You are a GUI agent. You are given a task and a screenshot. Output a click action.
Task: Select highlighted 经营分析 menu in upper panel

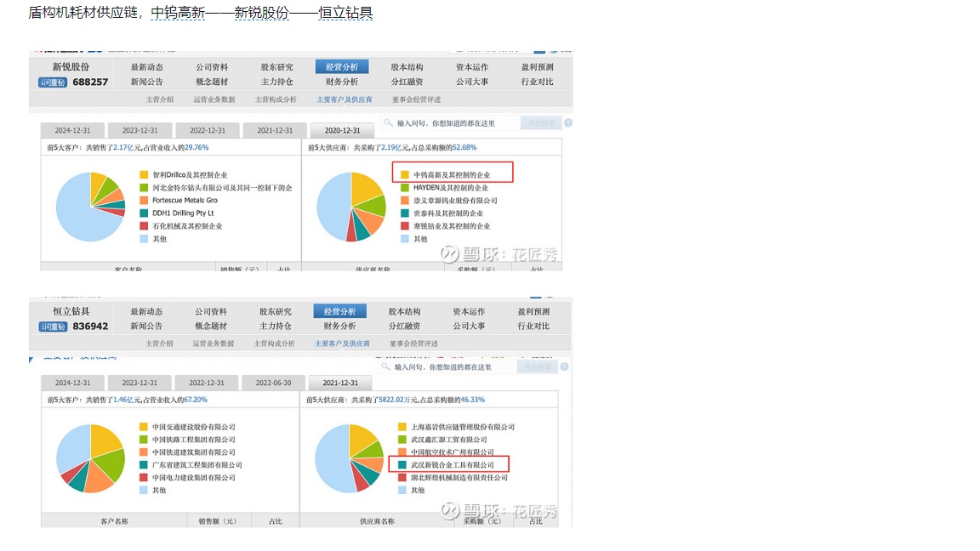(x=342, y=67)
